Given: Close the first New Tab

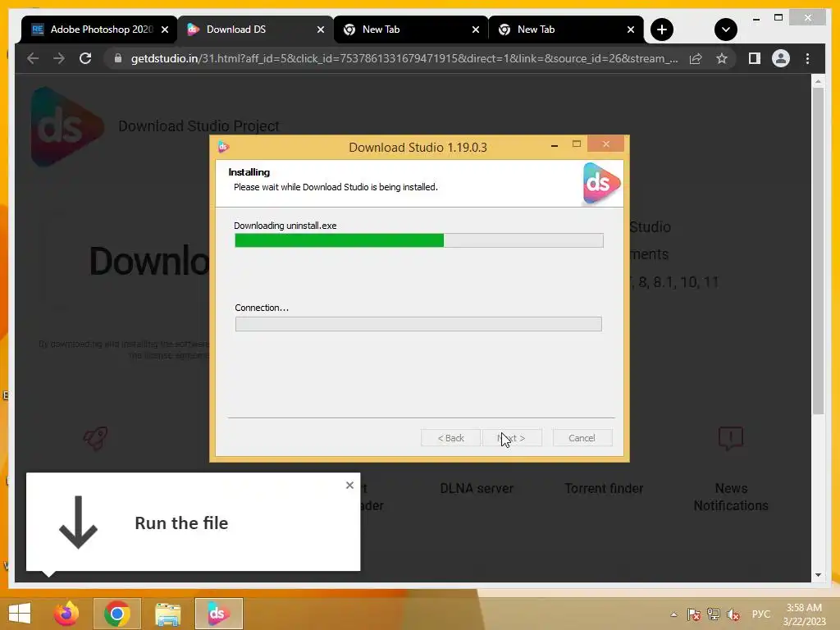Looking at the screenshot, I should click(476, 30).
